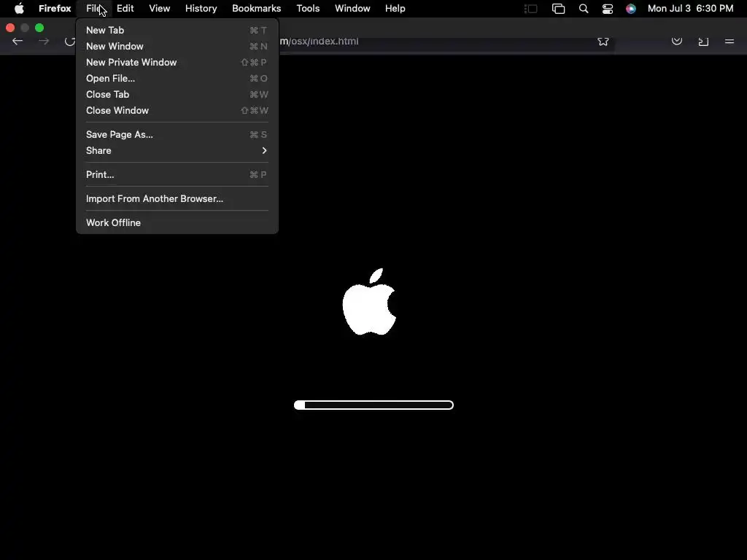The height and width of the screenshot is (560, 747).
Task: Open Stage Manager icon in menu bar
Action: coord(531,9)
